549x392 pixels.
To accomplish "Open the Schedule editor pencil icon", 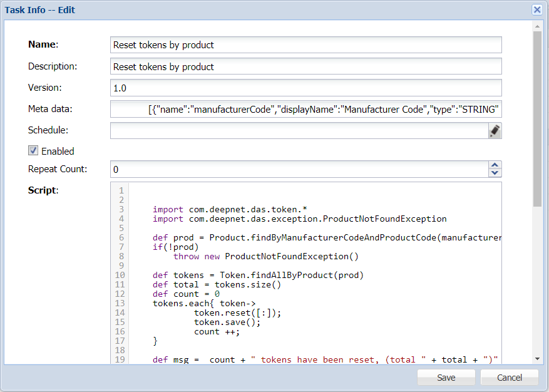I will coord(495,130).
